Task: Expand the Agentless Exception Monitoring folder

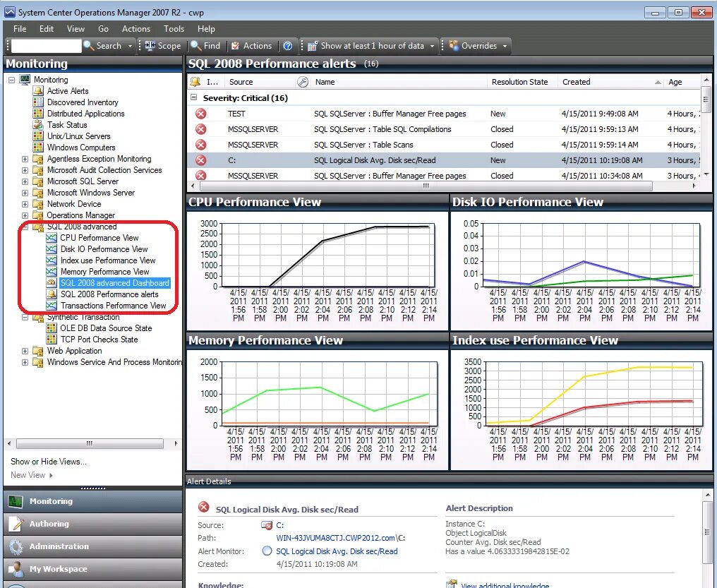Action: 25,159
